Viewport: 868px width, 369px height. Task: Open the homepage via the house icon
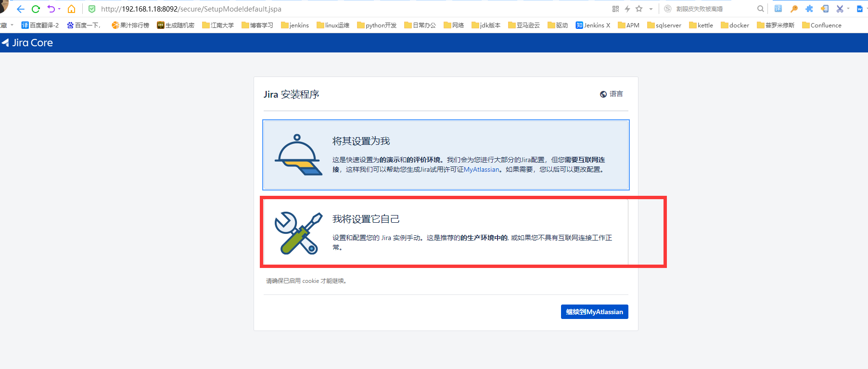point(72,9)
